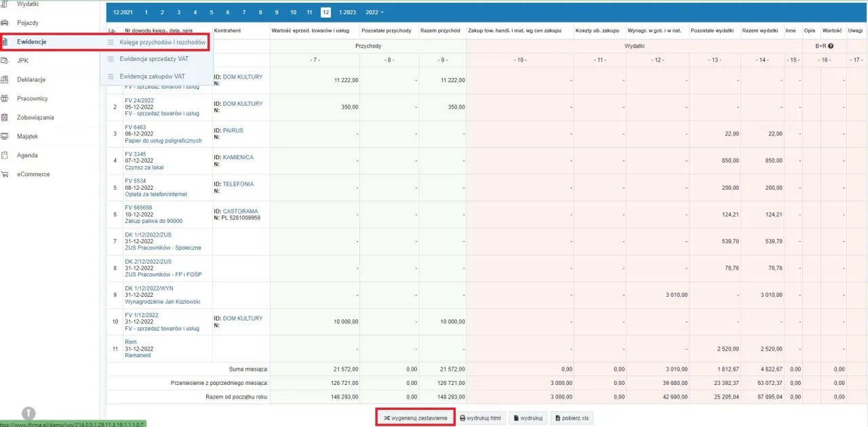Click the JPK folder icon in sidebar
Image resolution: width=868 pixels, height=427 pixels.
point(5,61)
